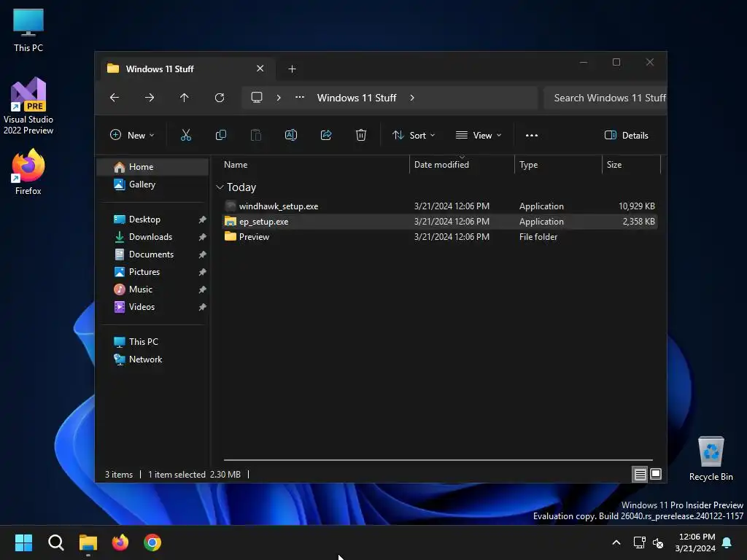The image size is (747, 560).
Task: Switch to details list view icon in status bar
Action: 640,474
